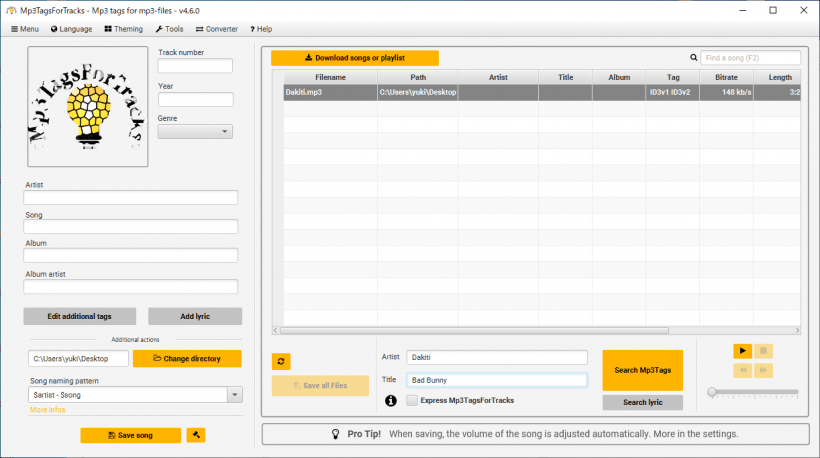The image size is (820, 458).
Task: Open the Language menu
Action: click(x=71, y=29)
